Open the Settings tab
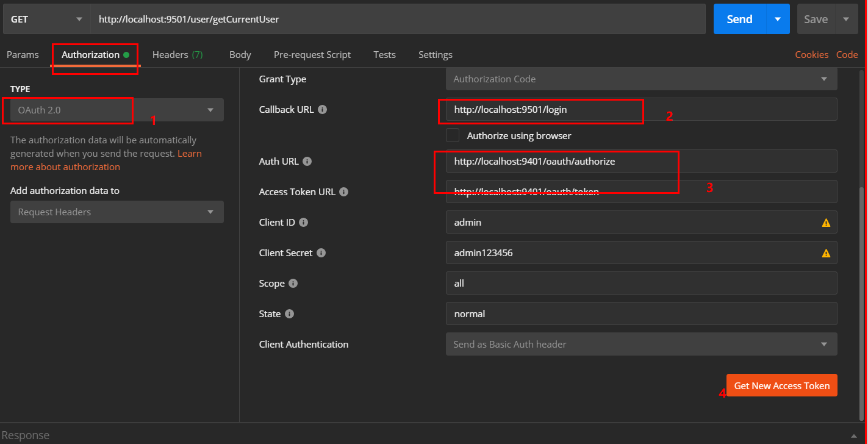 tap(436, 55)
